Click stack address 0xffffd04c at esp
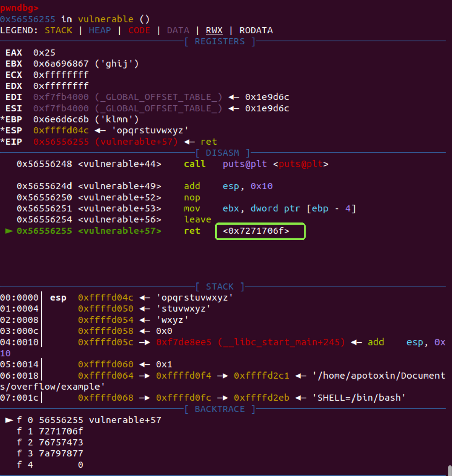This screenshot has width=452, height=476. point(106,298)
